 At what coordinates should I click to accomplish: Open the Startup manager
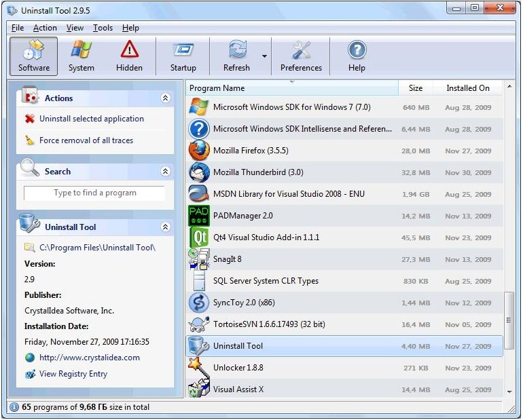coord(183,56)
